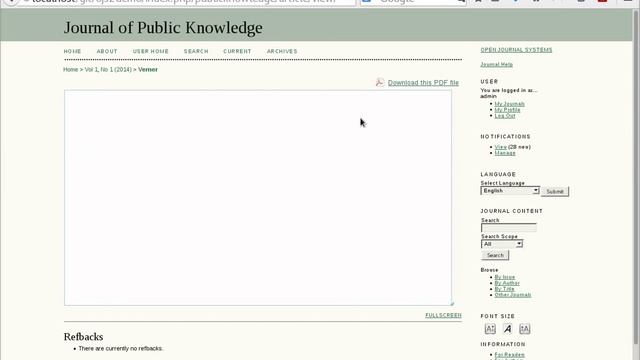Open the Journal Help link

click(496, 64)
